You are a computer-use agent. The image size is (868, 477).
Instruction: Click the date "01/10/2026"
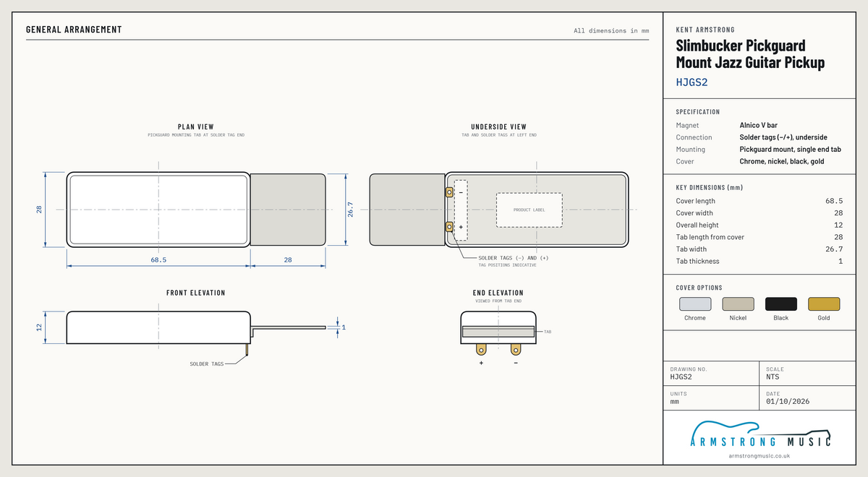click(x=787, y=401)
